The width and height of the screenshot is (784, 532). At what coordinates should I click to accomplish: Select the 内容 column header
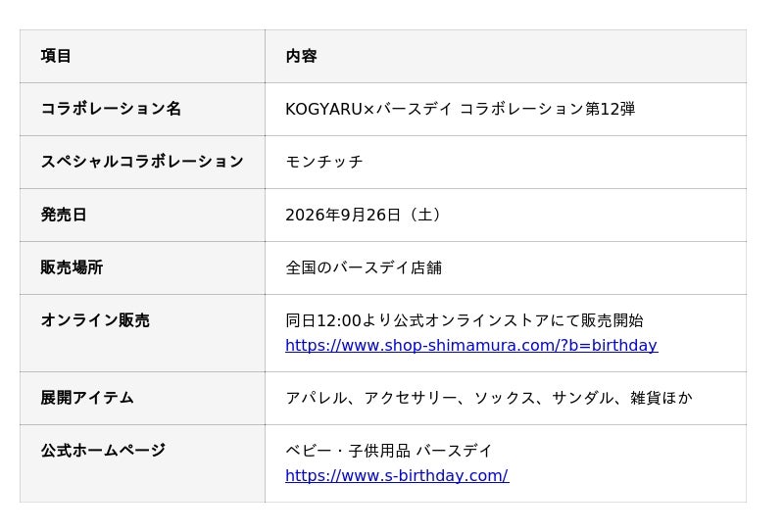(301, 56)
